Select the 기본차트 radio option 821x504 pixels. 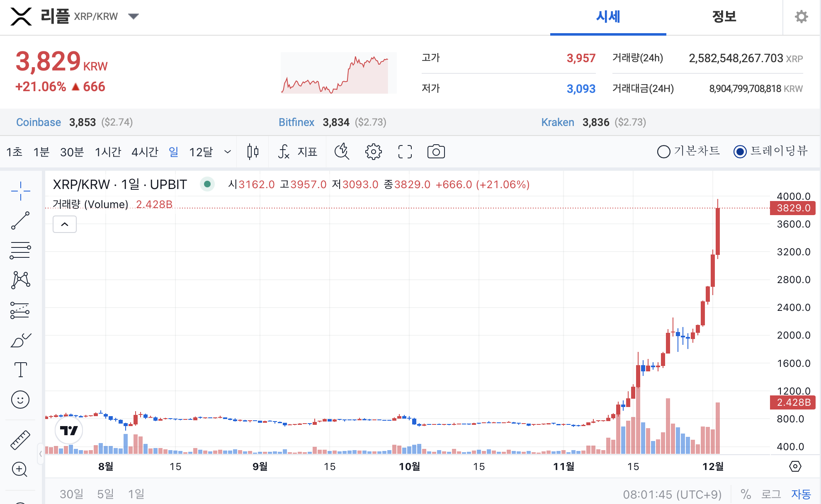coord(664,152)
